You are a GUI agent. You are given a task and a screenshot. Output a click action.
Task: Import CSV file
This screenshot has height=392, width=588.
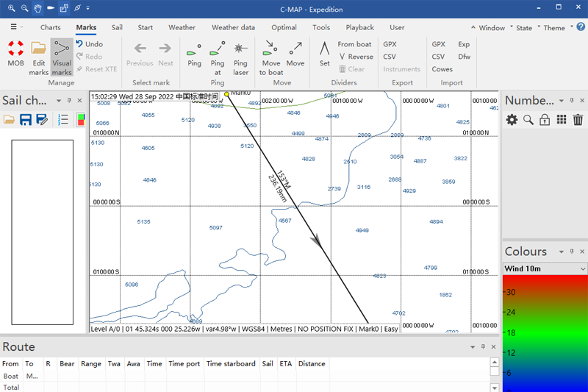pyautogui.click(x=438, y=57)
